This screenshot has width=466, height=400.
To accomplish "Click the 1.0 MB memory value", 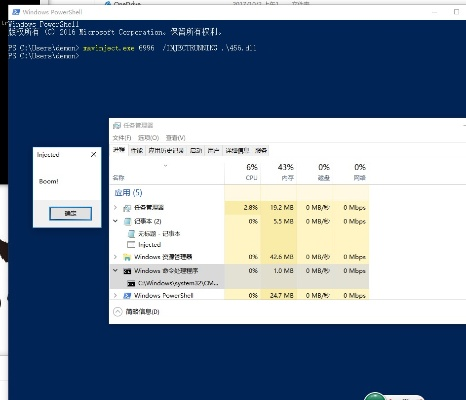I will [284, 271].
